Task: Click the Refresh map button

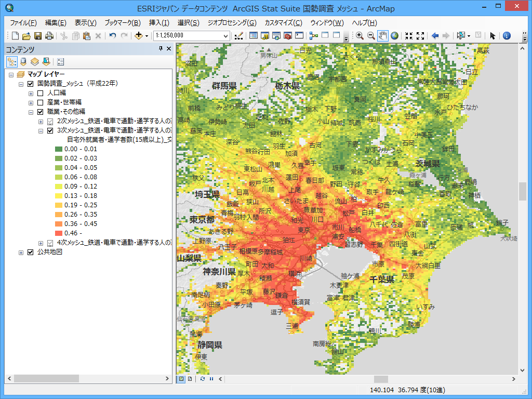Action: 202,379
